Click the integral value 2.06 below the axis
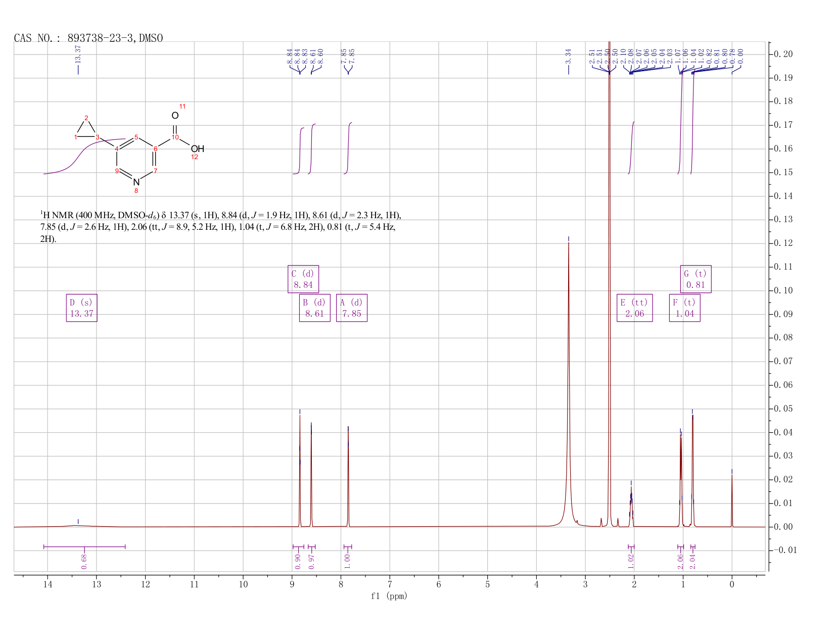The width and height of the screenshot is (834, 644). coord(680,561)
